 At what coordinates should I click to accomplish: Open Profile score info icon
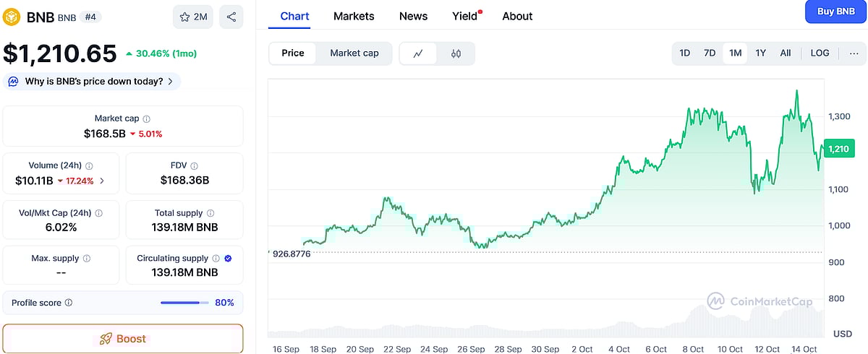pyautogui.click(x=69, y=303)
